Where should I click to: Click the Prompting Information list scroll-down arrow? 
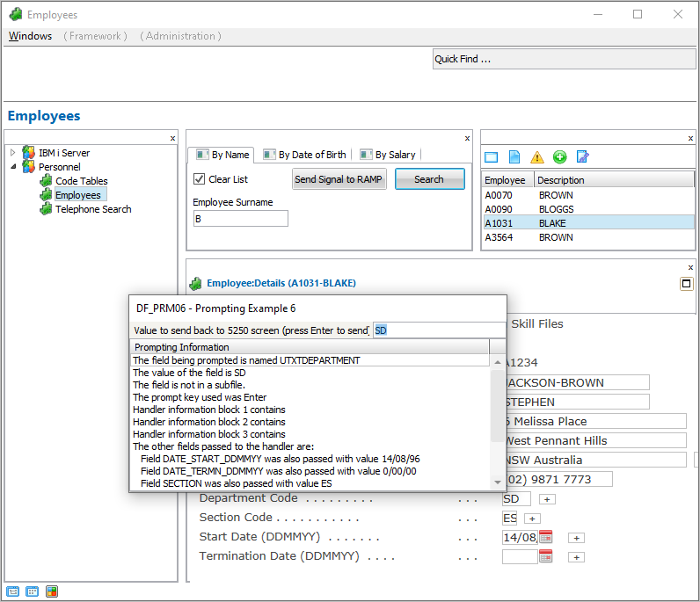[498, 482]
